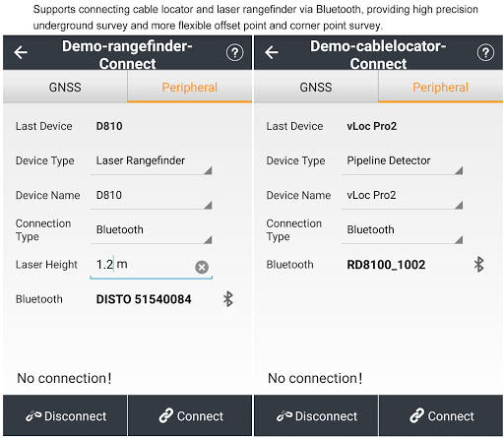The width and height of the screenshot is (504, 438).
Task: Open help on the cablelocator screen
Action: [485, 52]
